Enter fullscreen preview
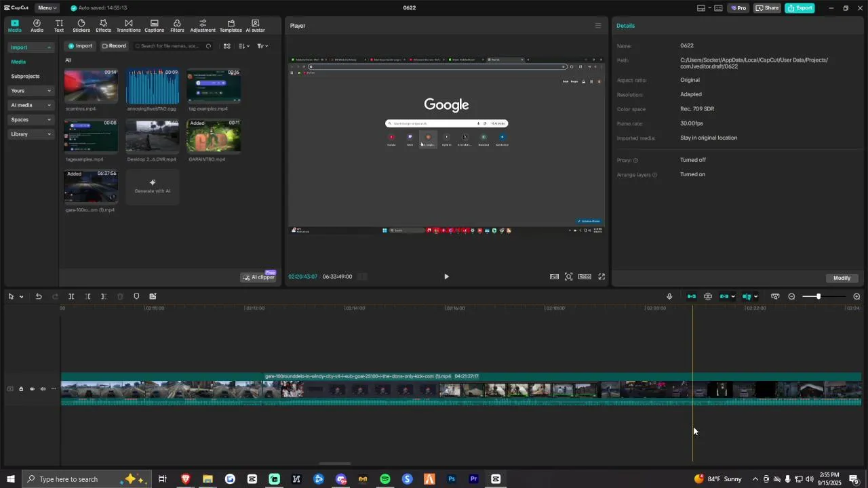The image size is (868, 488). 601,277
